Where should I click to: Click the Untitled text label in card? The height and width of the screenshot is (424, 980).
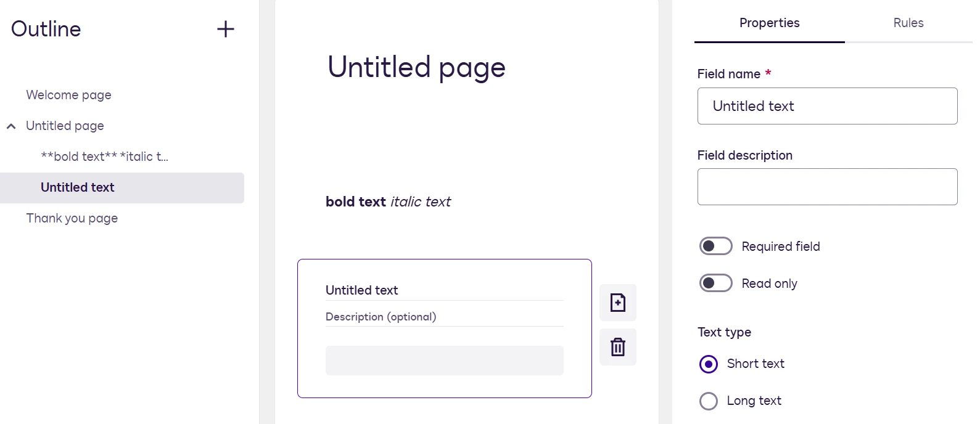pos(361,290)
